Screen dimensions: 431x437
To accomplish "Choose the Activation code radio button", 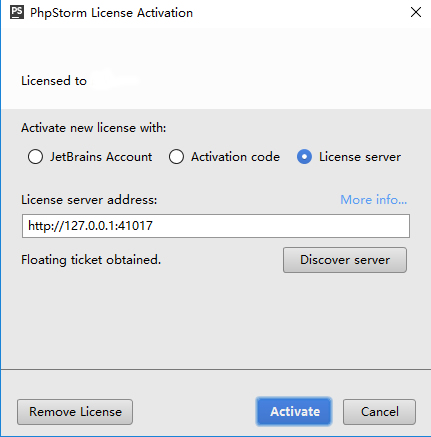I will (x=176, y=157).
